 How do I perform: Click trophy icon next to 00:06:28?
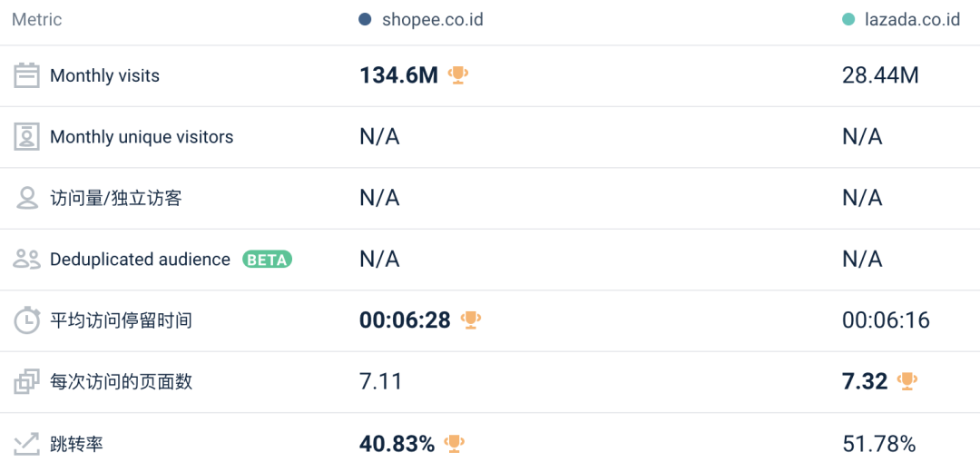[x=471, y=320]
